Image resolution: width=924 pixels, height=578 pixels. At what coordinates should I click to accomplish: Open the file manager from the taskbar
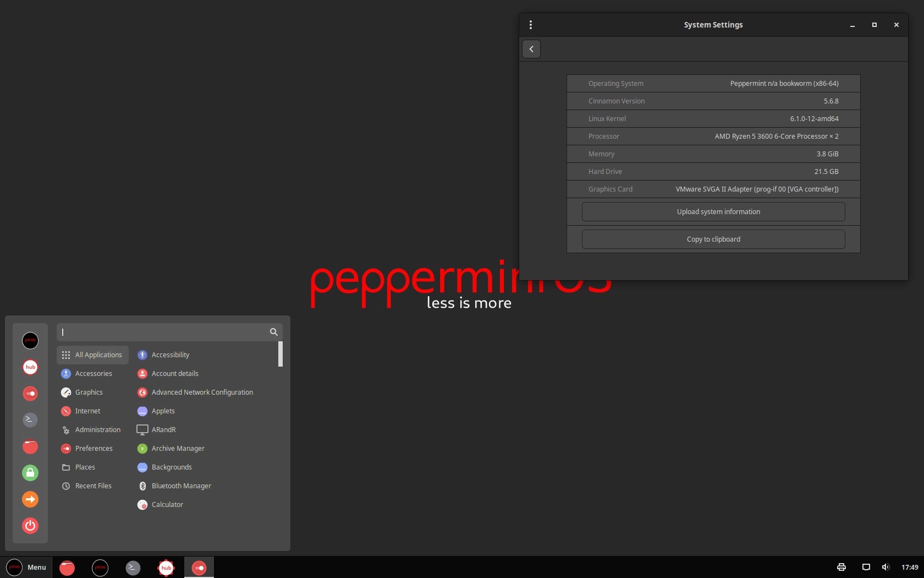pos(67,567)
